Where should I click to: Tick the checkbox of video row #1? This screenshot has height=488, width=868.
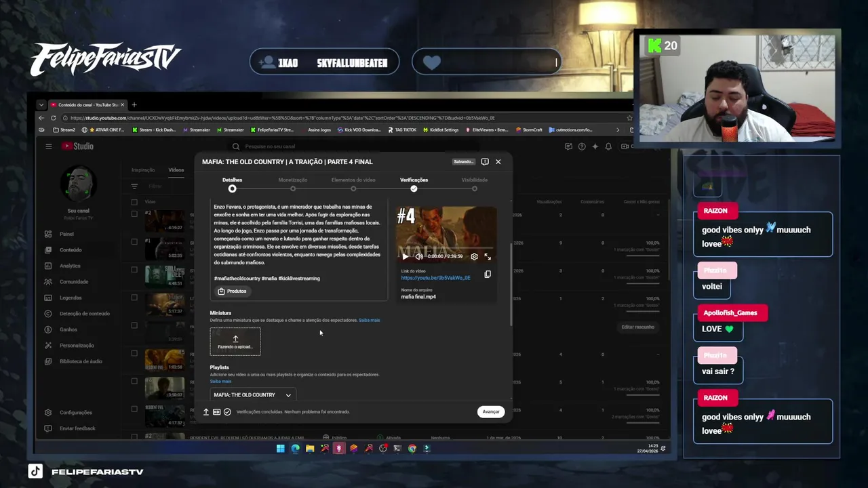[x=134, y=241]
